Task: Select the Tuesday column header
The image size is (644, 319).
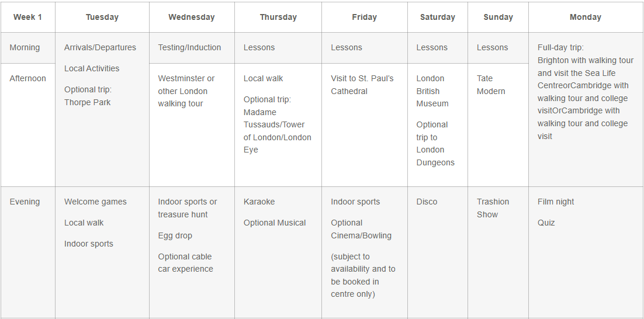Action: coord(102,17)
